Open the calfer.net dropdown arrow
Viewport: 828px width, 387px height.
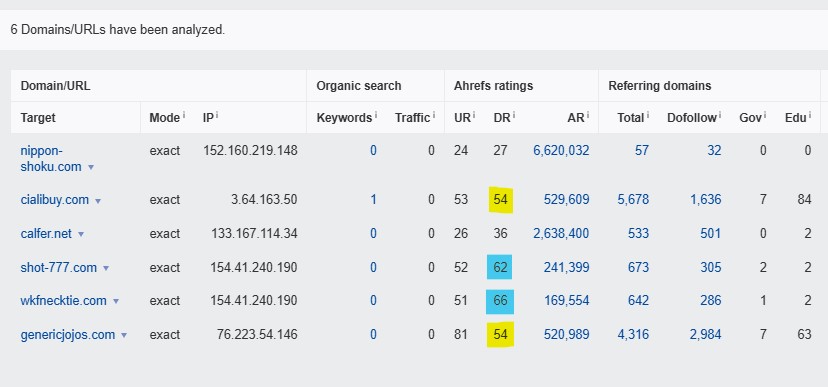[81, 234]
